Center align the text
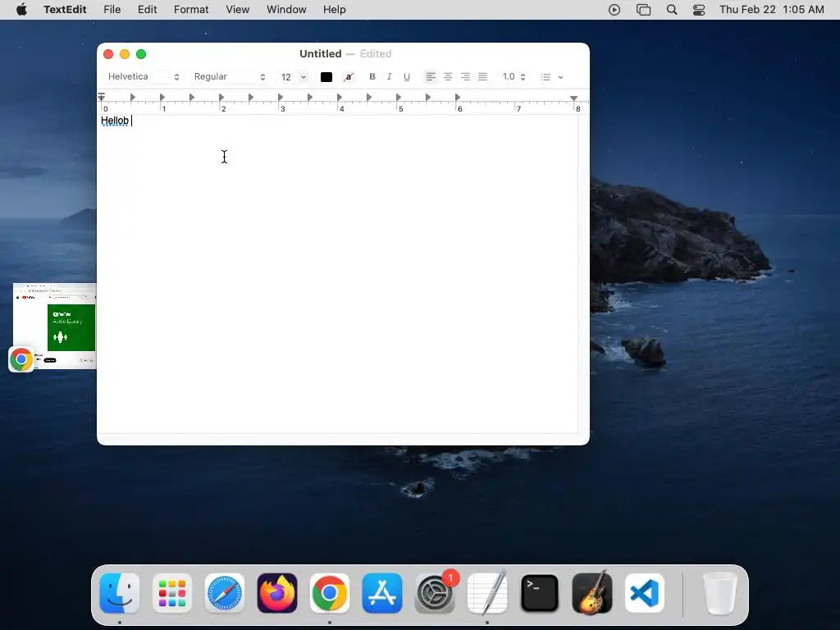This screenshot has height=630, width=840. [448, 76]
